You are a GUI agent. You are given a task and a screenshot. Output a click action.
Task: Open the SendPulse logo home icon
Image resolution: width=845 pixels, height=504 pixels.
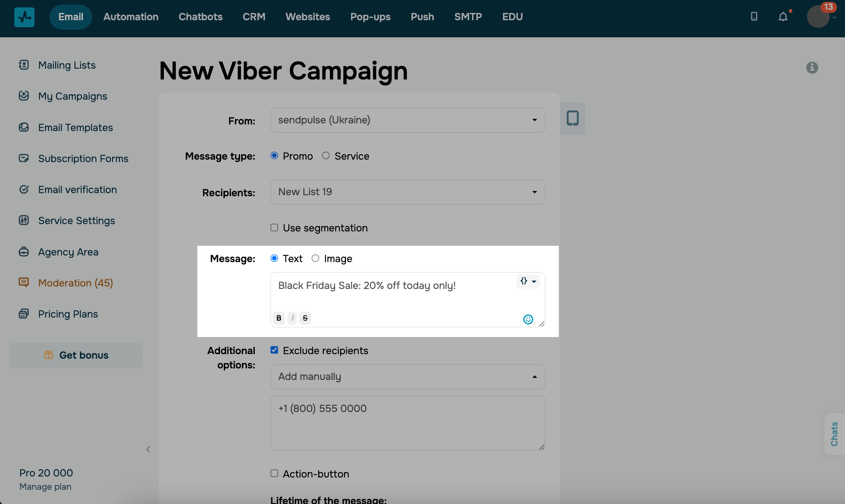pos(24,17)
